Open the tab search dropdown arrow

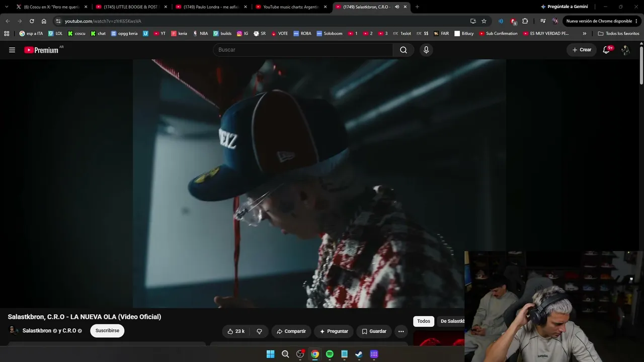[7, 7]
